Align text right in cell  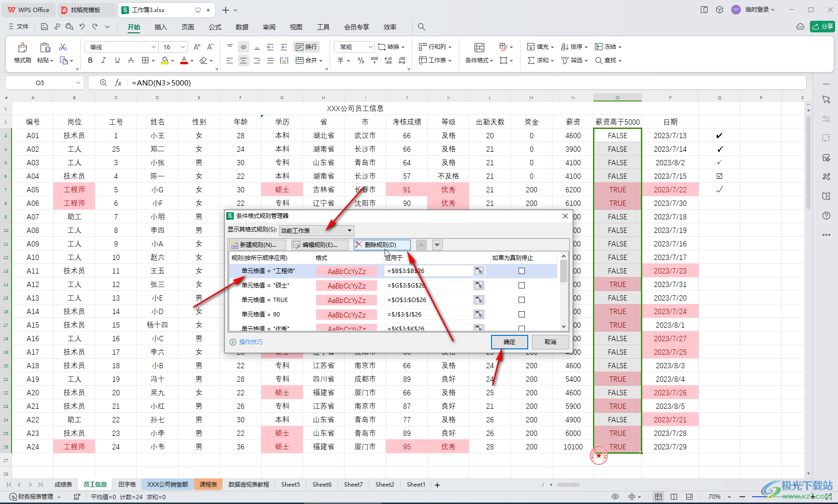(257, 60)
